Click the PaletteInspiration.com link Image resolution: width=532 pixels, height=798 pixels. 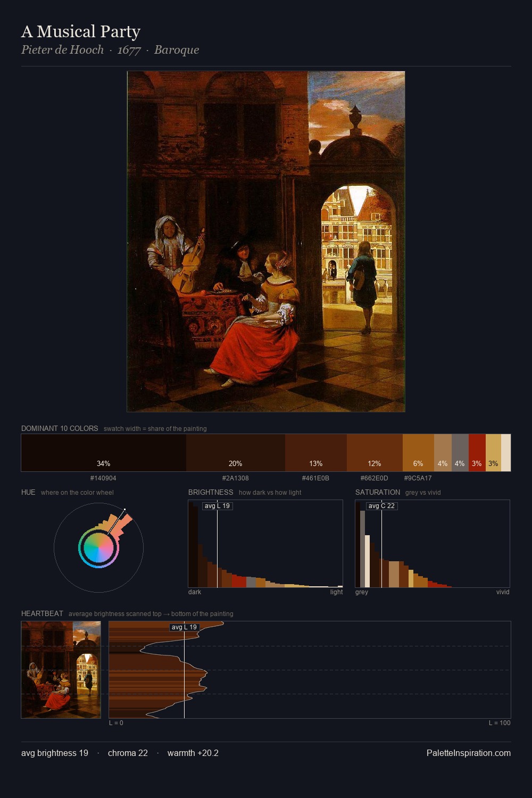tap(469, 753)
